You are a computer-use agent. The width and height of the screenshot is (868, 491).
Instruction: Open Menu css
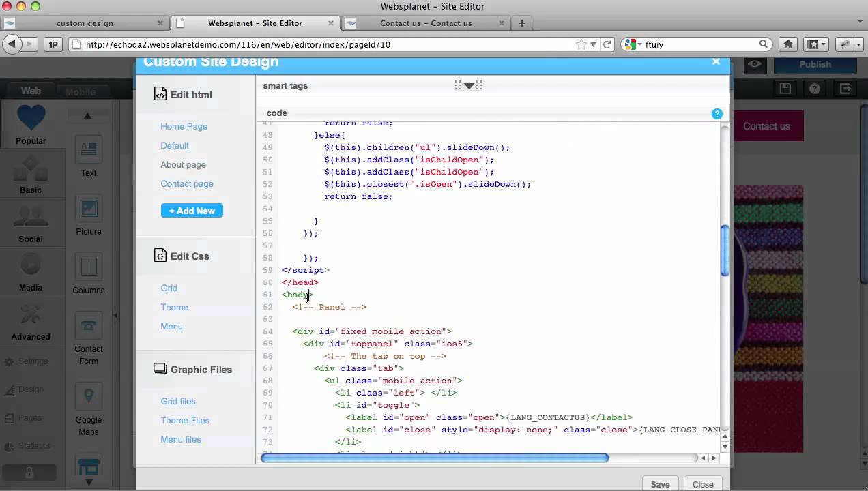coord(171,326)
